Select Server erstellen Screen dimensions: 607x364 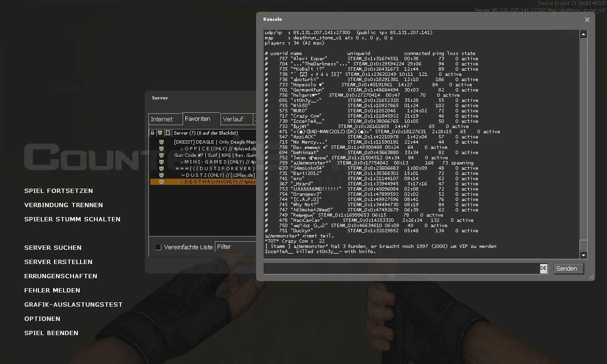(58, 262)
